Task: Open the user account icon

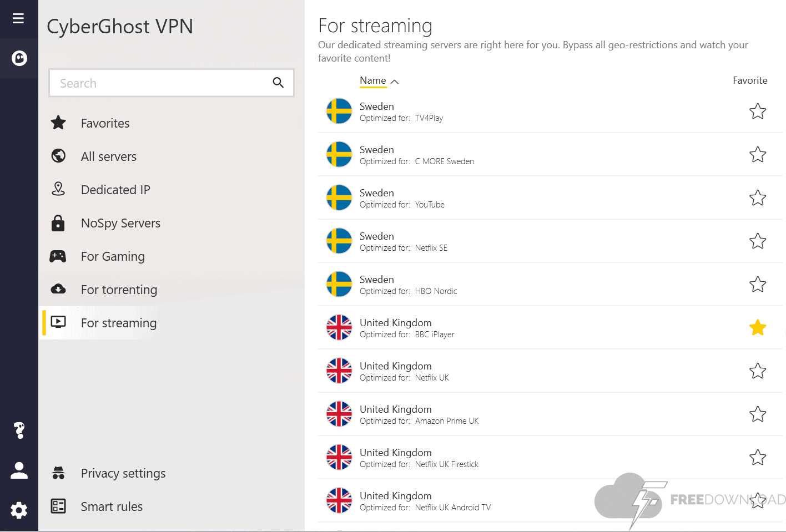Action: point(19,470)
